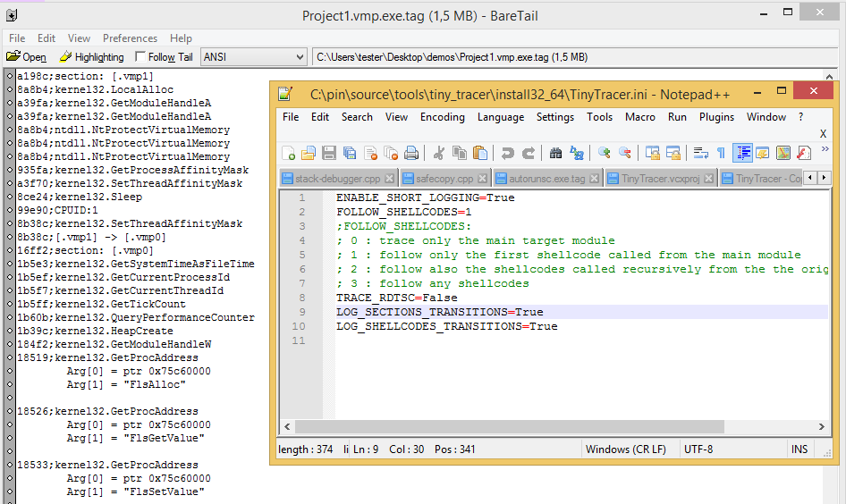Switch to stack-debugger.cpp tab
Viewport: 846px width, 504px height.
(338, 179)
